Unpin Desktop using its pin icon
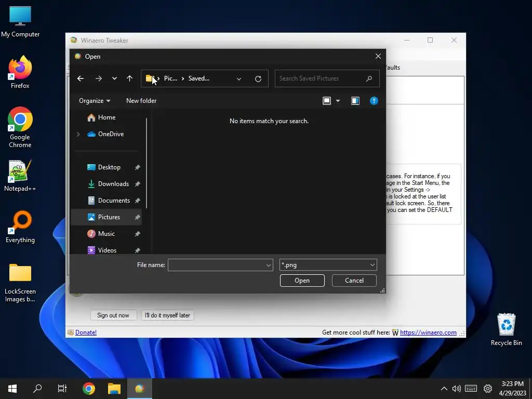This screenshot has height=399, width=532. click(137, 167)
